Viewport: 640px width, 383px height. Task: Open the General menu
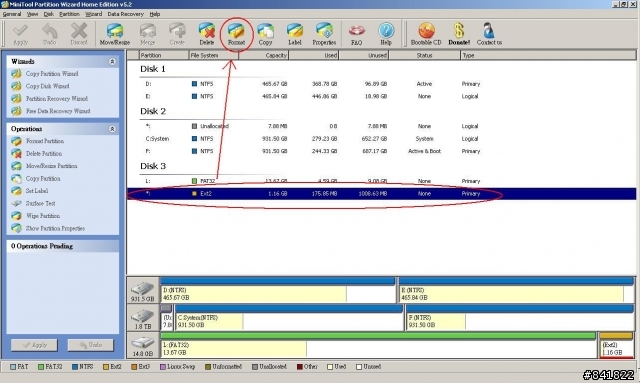(x=12, y=14)
